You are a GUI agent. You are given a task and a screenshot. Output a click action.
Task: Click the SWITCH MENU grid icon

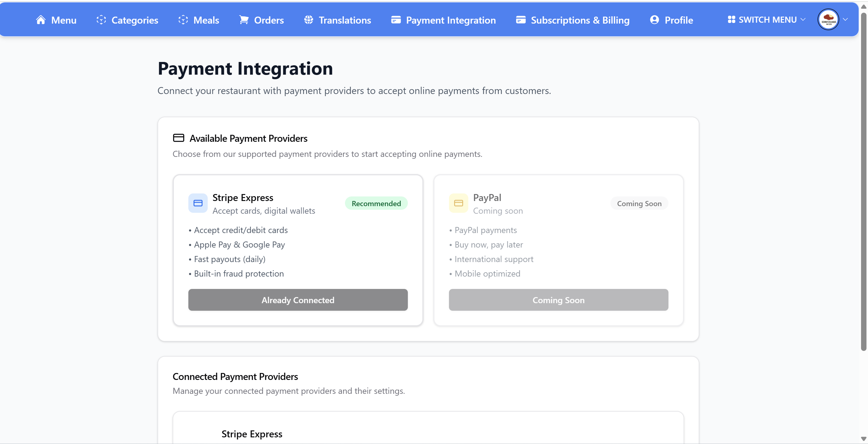click(731, 19)
